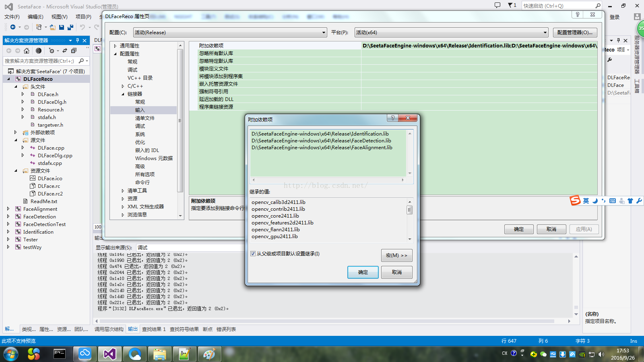Click the WeChat tray icon

coord(543,354)
